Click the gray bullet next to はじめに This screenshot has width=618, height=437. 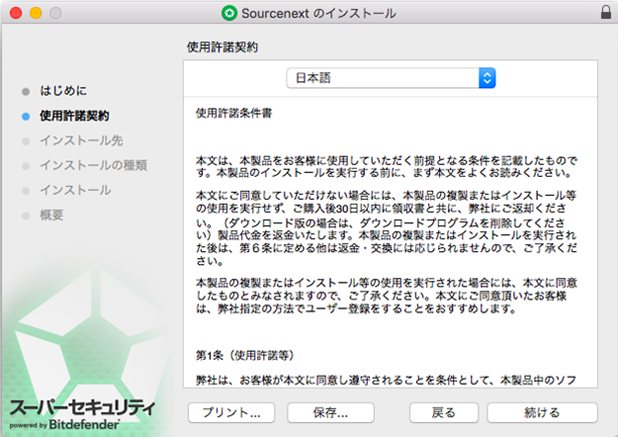tap(26, 91)
